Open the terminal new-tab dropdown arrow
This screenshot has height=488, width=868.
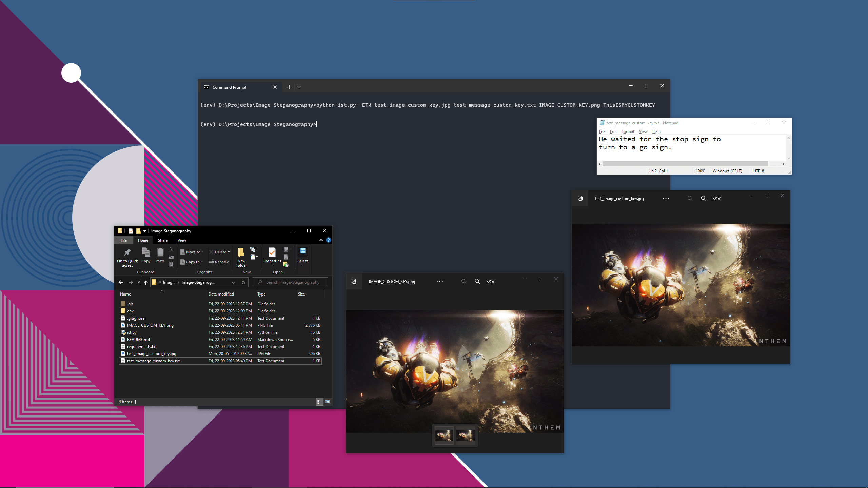point(299,87)
